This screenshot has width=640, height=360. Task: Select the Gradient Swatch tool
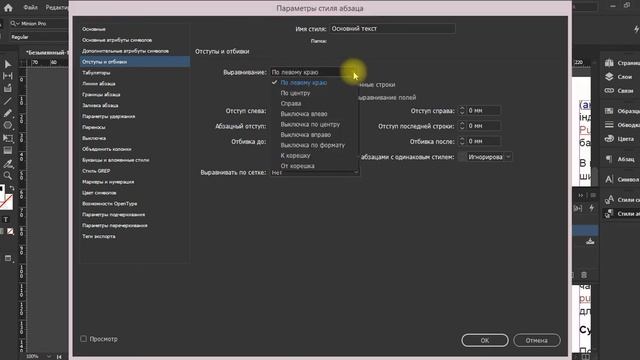[8, 151]
